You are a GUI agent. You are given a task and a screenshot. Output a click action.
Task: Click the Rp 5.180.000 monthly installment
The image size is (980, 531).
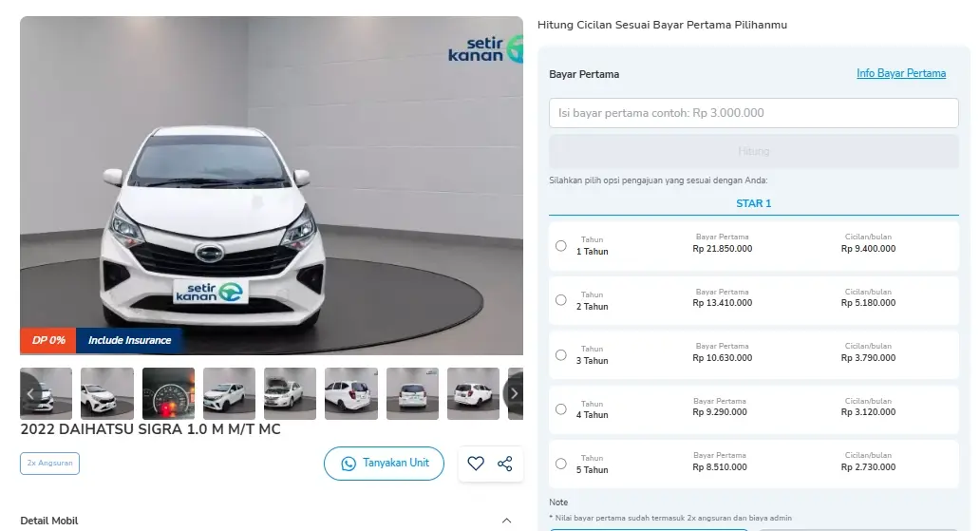pyautogui.click(x=868, y=303)
